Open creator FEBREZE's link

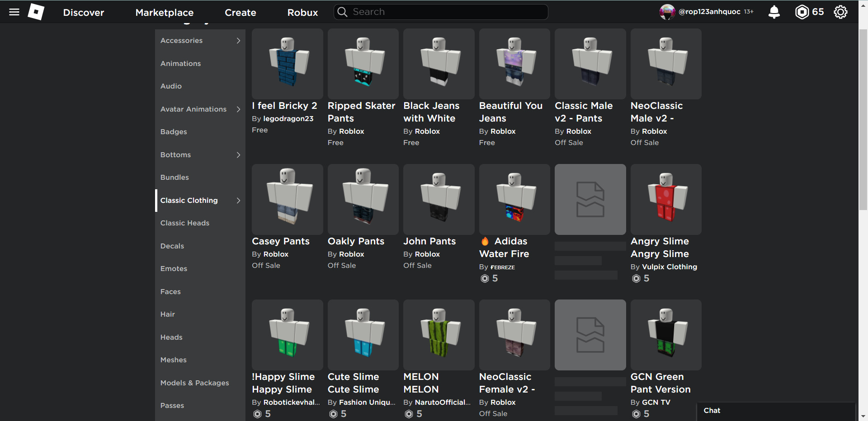pyautogui.click(x=503, y=267)
